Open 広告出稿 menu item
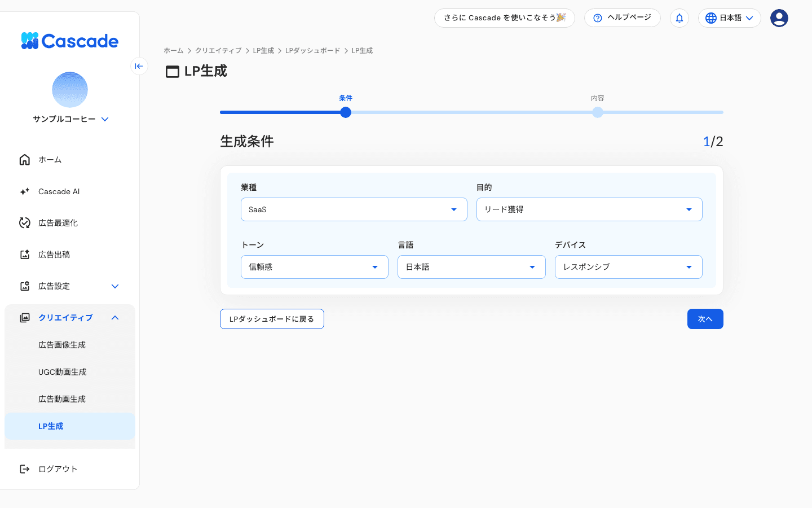This screenshot has width=812, height=508. coord(70,255)
